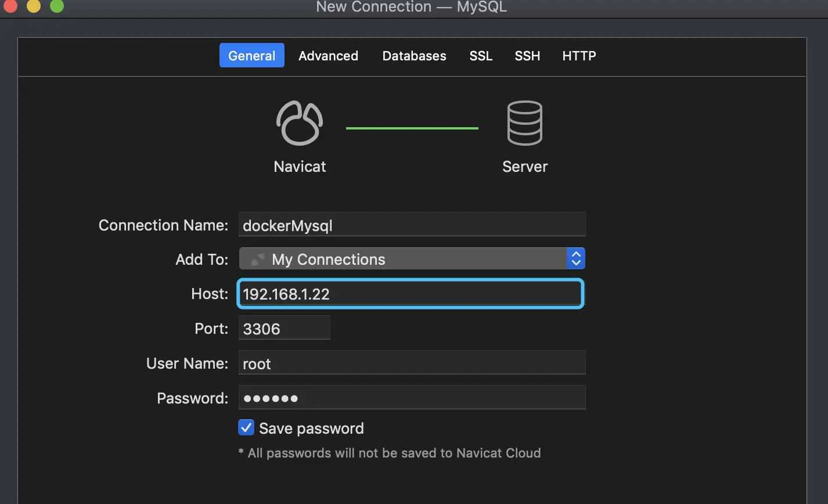Click the User Name label
This screenshot has height=504, width=828.
pos(187,363)
